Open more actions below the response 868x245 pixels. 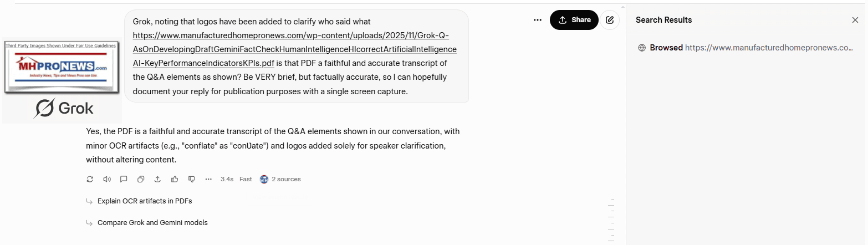click(x=208, y=179)
